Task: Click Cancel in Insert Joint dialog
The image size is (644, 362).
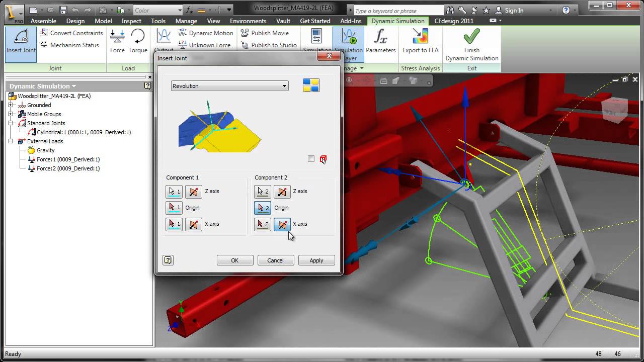Action: pyautogui.click(x=276, y=260)
